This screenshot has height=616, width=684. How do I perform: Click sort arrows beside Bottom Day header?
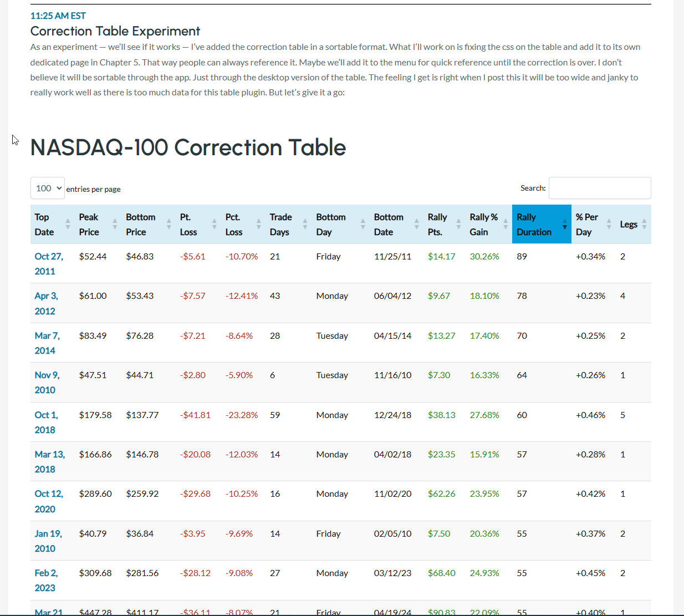coord(363,225)
